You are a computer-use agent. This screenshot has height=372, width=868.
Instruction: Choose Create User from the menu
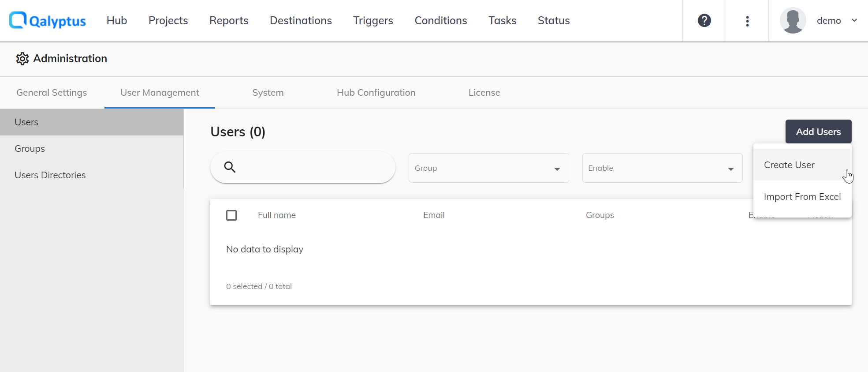pos(789,165)
